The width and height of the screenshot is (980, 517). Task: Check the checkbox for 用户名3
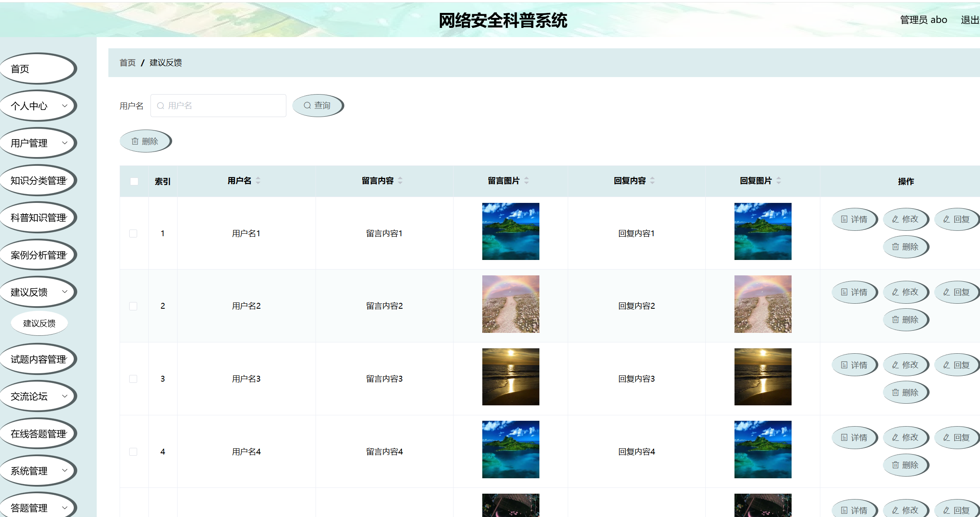tap(133, 379)
